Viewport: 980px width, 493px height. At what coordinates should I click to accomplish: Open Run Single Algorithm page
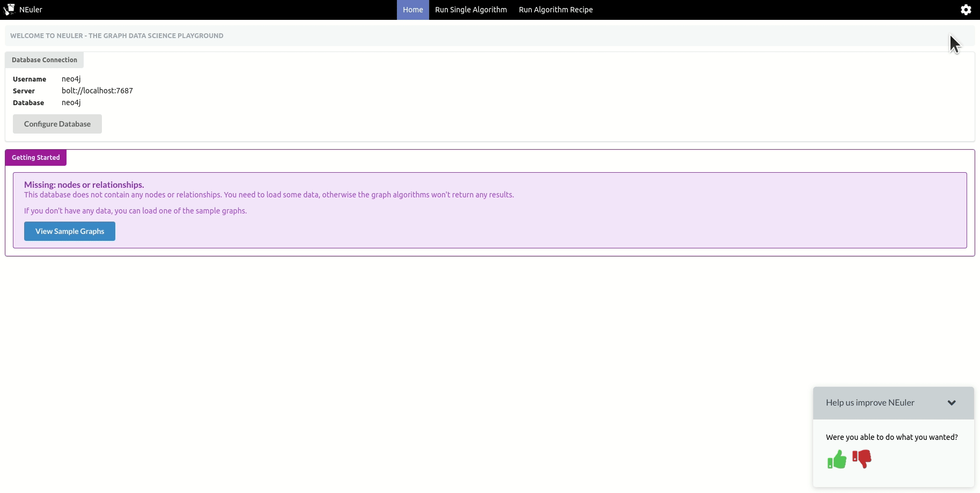[471, 10]
